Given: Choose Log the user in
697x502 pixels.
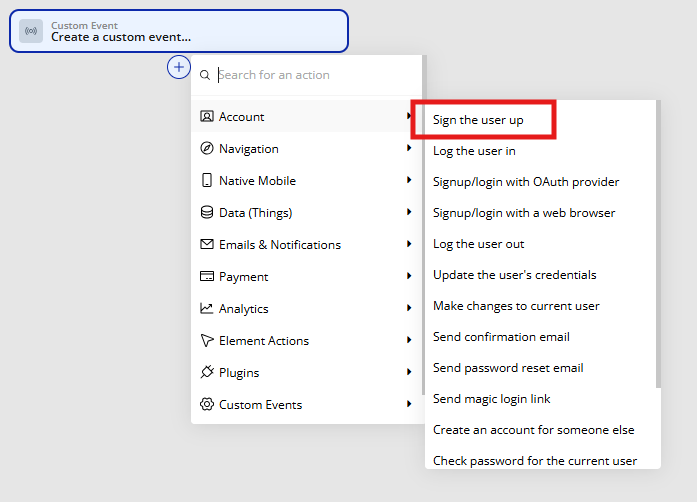Looking at the screenshot, I should pyautogui.click(x=474, y=151).
